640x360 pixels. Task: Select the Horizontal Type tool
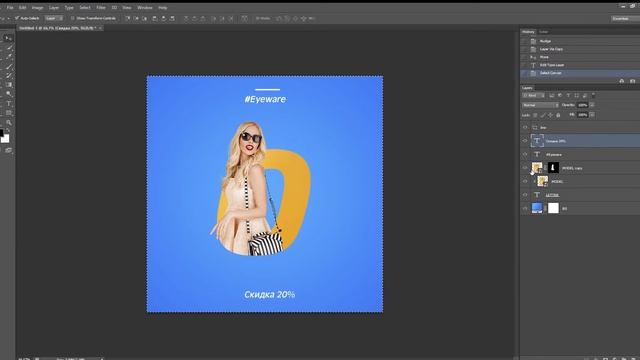[x=9, y=103]
